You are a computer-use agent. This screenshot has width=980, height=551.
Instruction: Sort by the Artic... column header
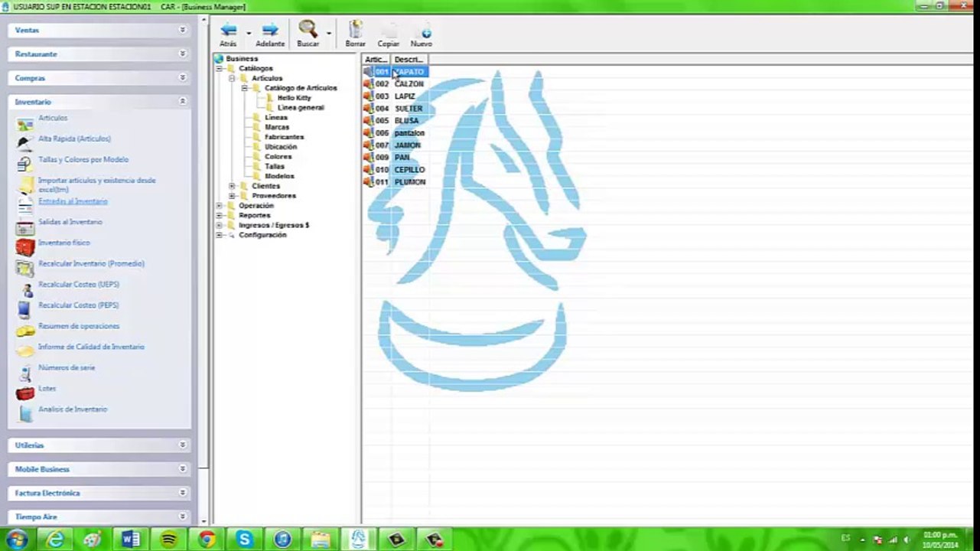coord(376,59)
